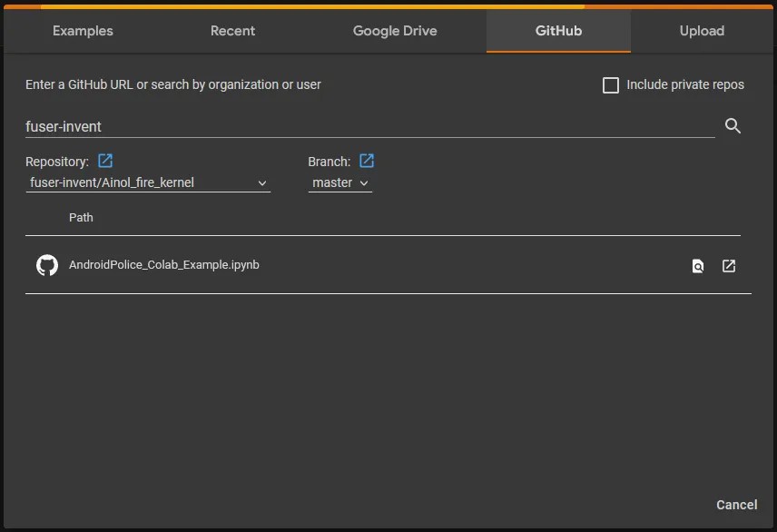This screenshot has width=777, height=532.
Task: Select the GitHub tab
Action: 557,30
